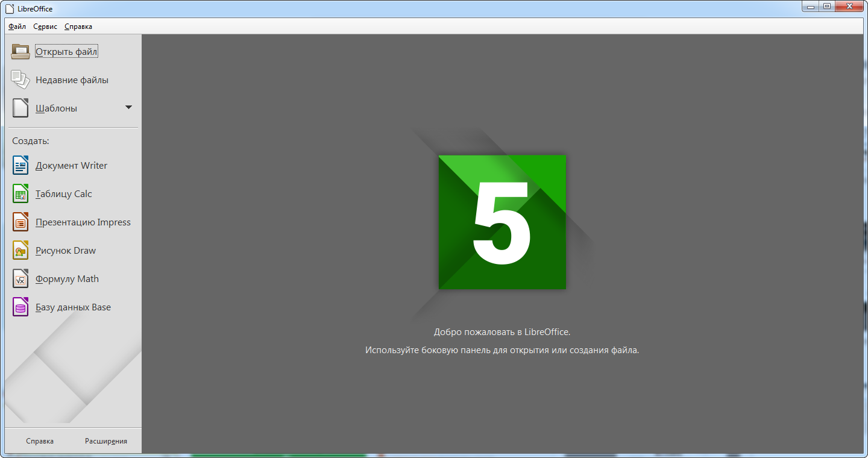Click the Calc spreadsheet icon

coord(20,193)
